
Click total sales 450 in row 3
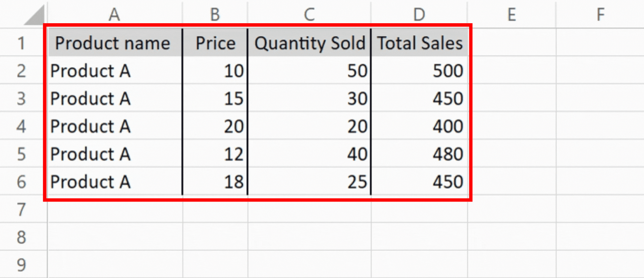coord(419,98)
